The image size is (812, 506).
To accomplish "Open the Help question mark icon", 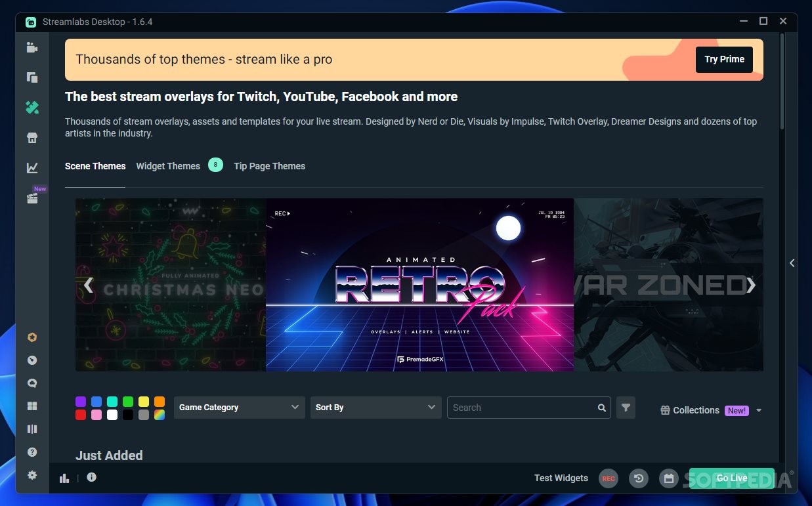I will pos(32,452).
